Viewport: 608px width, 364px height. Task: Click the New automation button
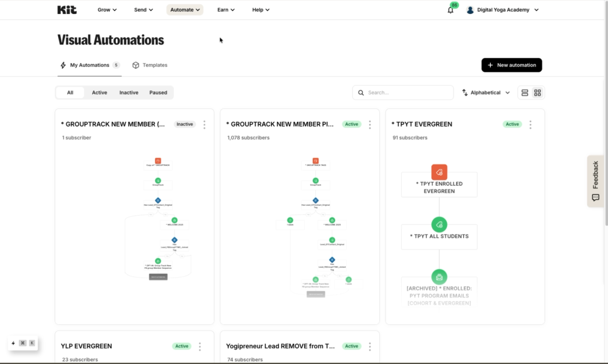(512, 65)
